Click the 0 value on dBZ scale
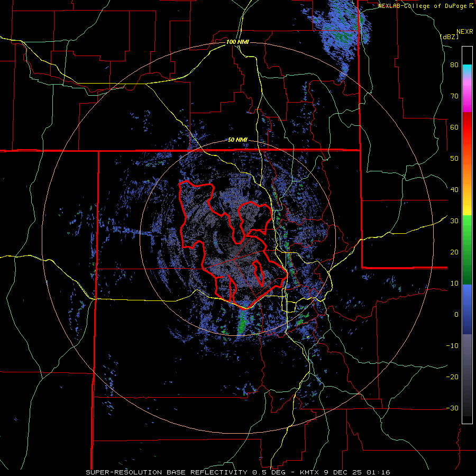The height and width of the screenshot is (476, 476). (x=456, y=315)
